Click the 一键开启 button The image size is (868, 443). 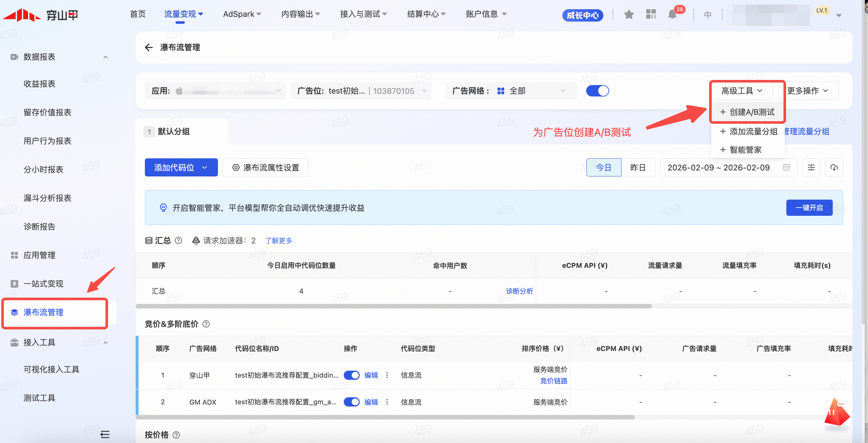coord(809,208)
